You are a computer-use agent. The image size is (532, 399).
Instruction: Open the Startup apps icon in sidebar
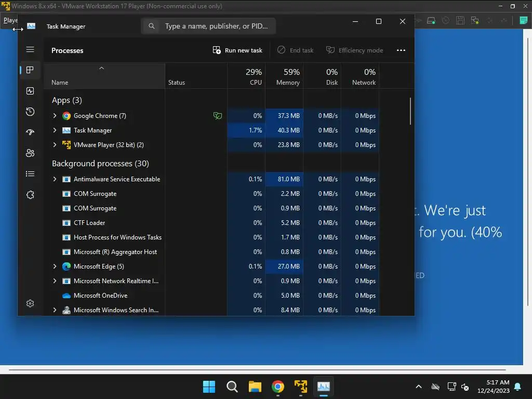[x=30, y=132]
